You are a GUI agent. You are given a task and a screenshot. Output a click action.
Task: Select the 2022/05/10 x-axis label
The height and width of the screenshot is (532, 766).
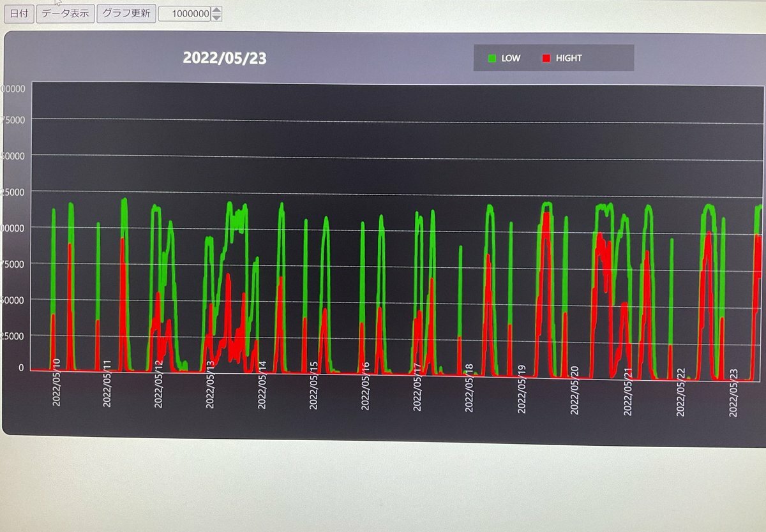tap(56, 383)
